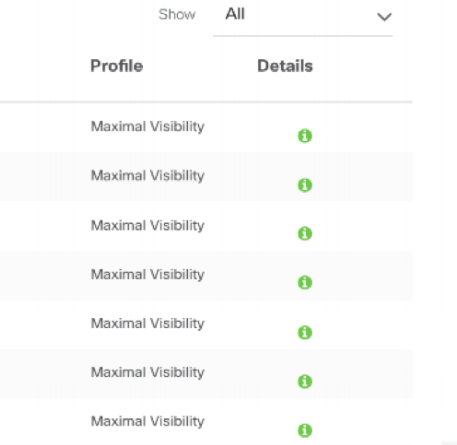Select Maximal Visibility profile in sixth row
Image resolution: width=457 pixels, height=445 pixels.
click(148, 373)
